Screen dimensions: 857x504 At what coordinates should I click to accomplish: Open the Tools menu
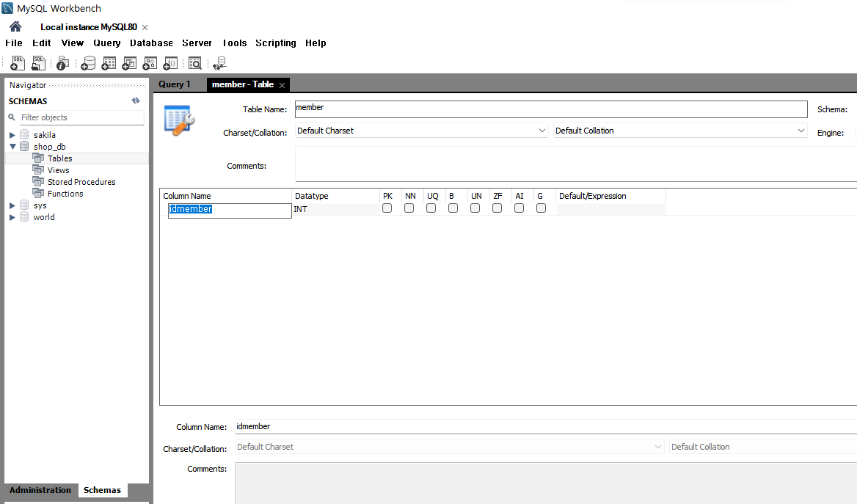tap(235, 43)
